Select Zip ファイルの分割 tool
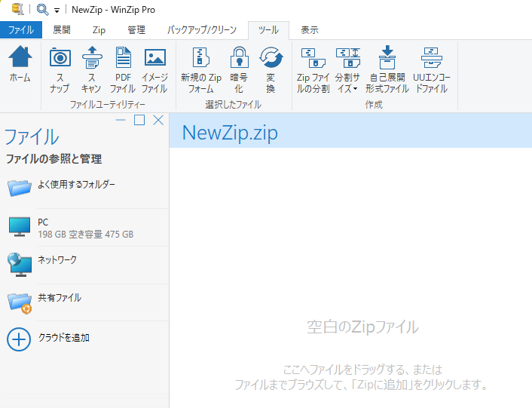The image size is (532, 408). point(313,69)
